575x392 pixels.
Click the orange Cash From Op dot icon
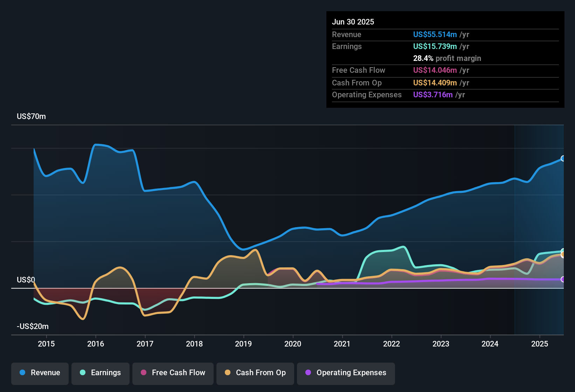[227, 373]
